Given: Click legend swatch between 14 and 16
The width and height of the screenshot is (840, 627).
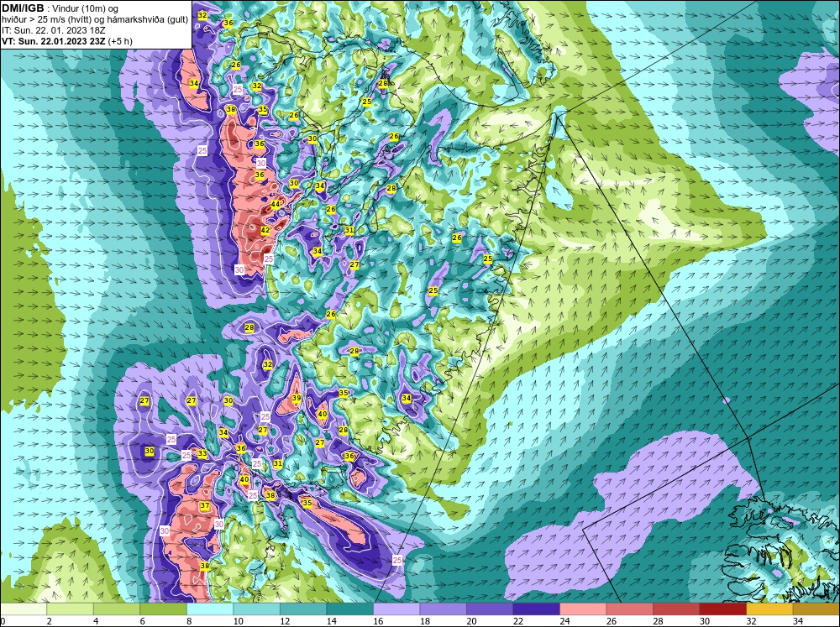Looking at the screenshot, I should coord(349,609).
